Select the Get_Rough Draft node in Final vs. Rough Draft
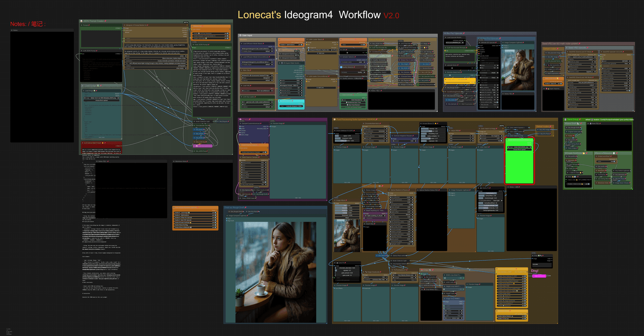The image size is (644, 336). tap(236, 211)
